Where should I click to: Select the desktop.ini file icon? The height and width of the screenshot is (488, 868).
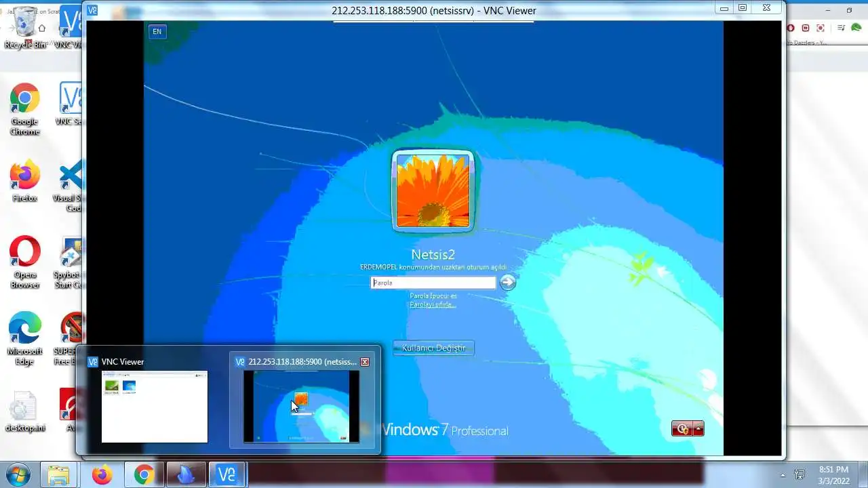coord(25,412)
